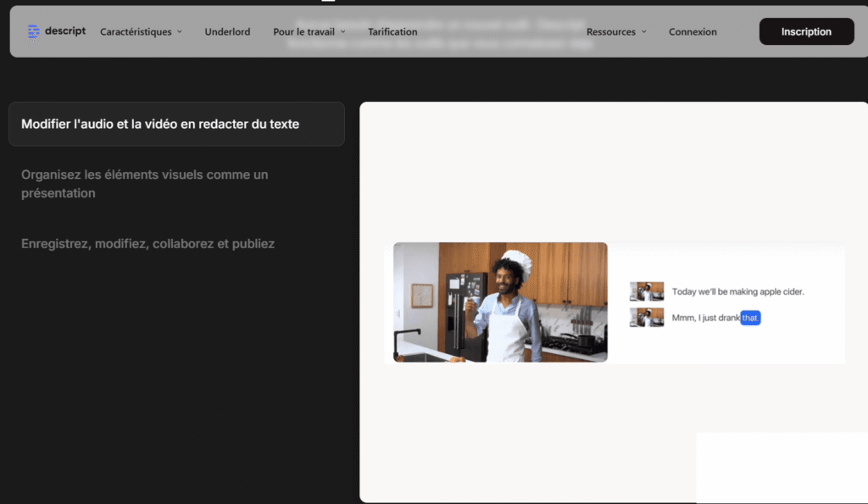This screenshot has width=868, height=504.
Task: Click the Connexion link
Action: tap(693, 32)
